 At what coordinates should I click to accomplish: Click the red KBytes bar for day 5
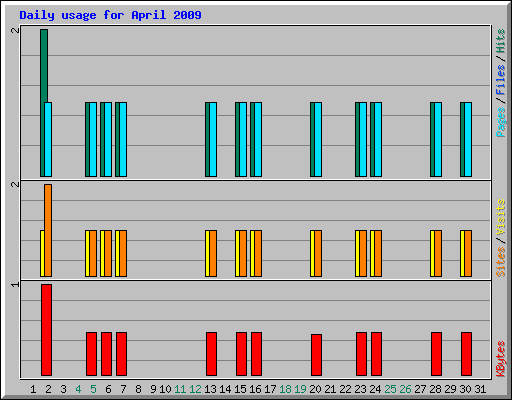click(91, 354)
